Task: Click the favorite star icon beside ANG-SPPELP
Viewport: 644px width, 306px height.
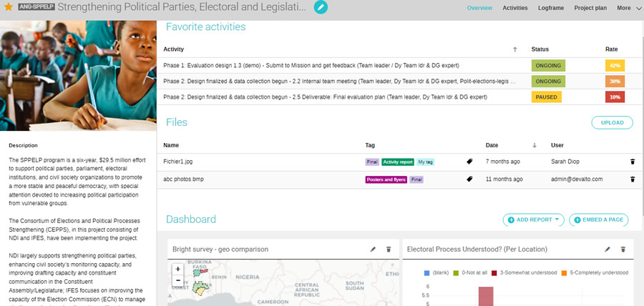Action: [x=8, y=7]
